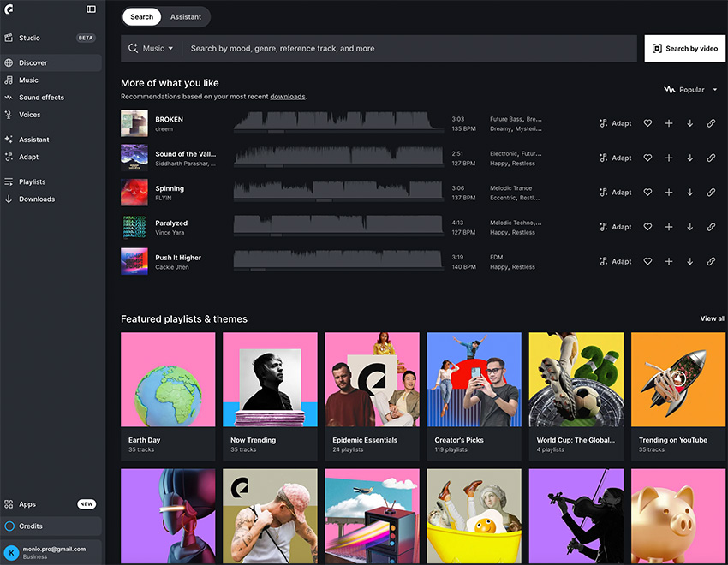Open Adapt in the sidebar
Screen dimensions: 728x565
[51, 157]
